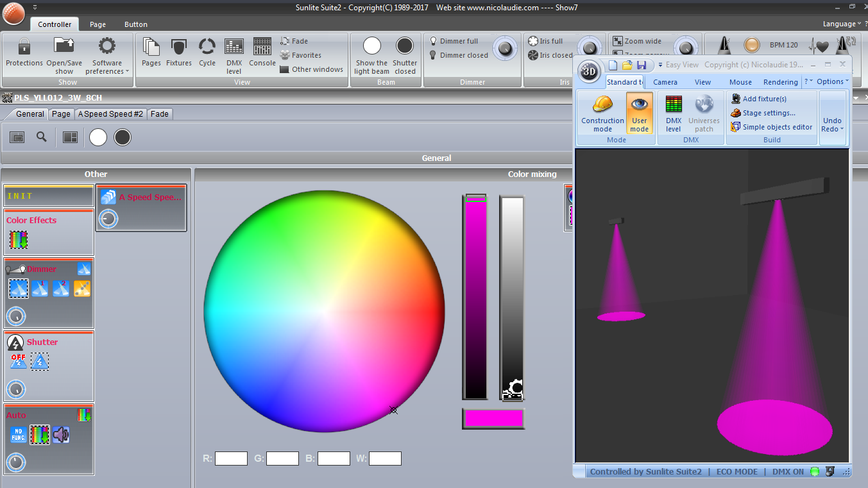Image resolution: width=868 pixels, height=488 pixels.
Task: Click Add fixture(s) button
Action: tap(764, 99)
